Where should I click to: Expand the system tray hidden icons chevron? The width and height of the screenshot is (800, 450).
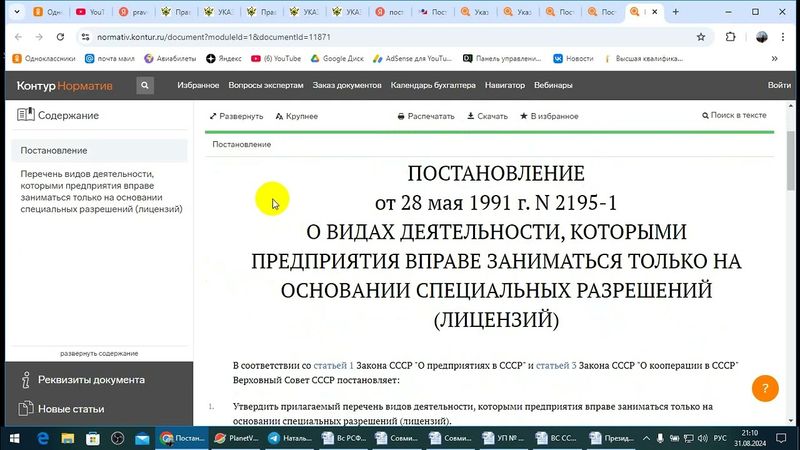click(x=646, y=438)
